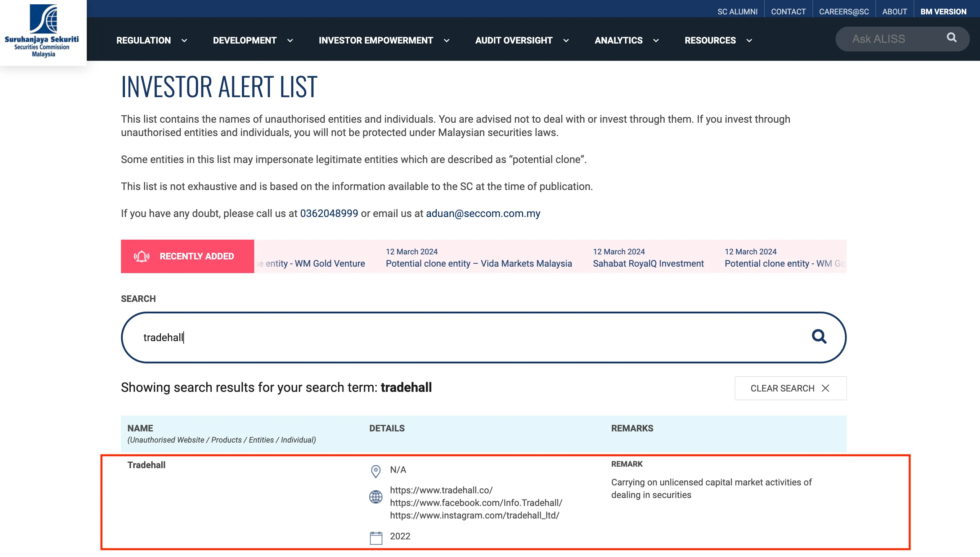Click the globe icon beside Tradehall URLs

pos(376,497)
